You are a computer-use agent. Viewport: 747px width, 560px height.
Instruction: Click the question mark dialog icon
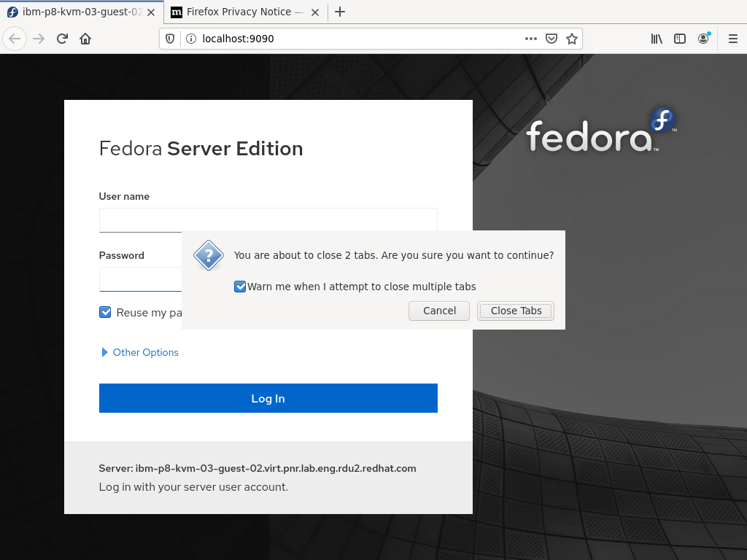(x=209, y=256)
